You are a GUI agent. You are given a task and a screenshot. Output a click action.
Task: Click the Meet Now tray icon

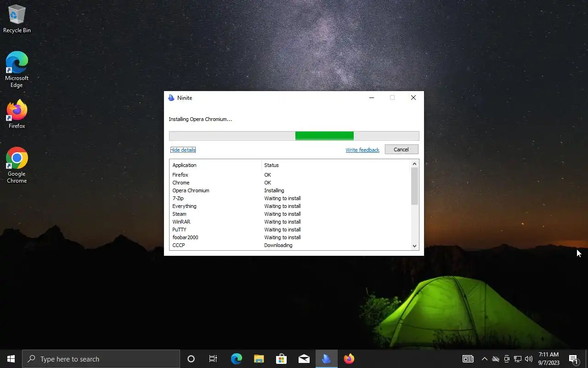tap(507, 359)
